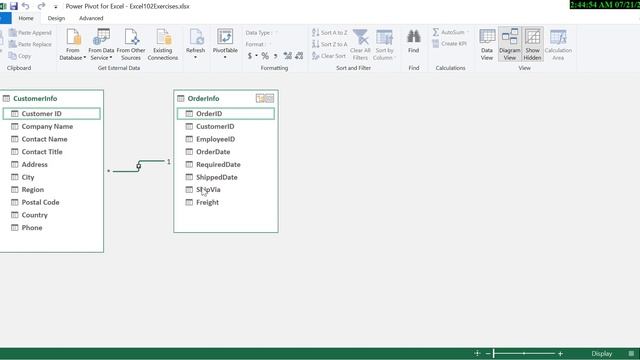Image resolution: width=640 pixels, height=360 pixels.
Task: Click Copy in Clipboard group
Action: tap(20, 56)
